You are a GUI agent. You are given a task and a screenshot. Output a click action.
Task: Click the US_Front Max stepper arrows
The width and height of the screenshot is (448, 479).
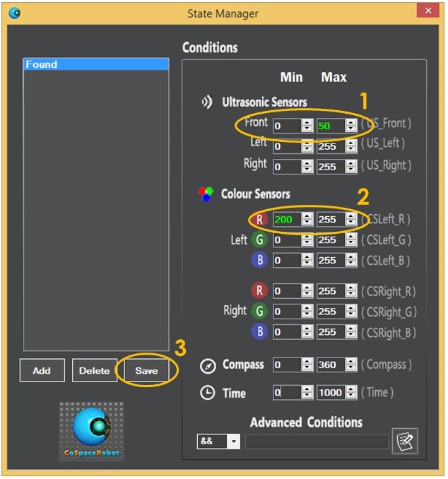(x=351, y=126)
